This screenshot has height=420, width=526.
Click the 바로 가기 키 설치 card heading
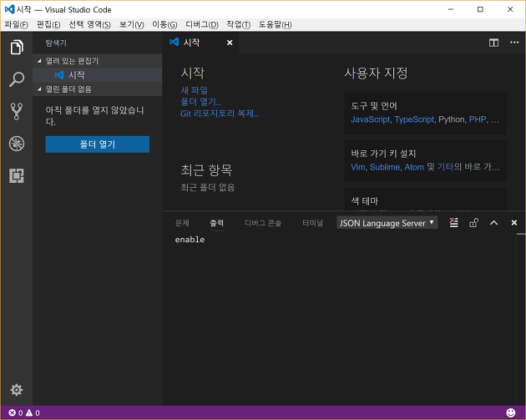tap(383, 154)
